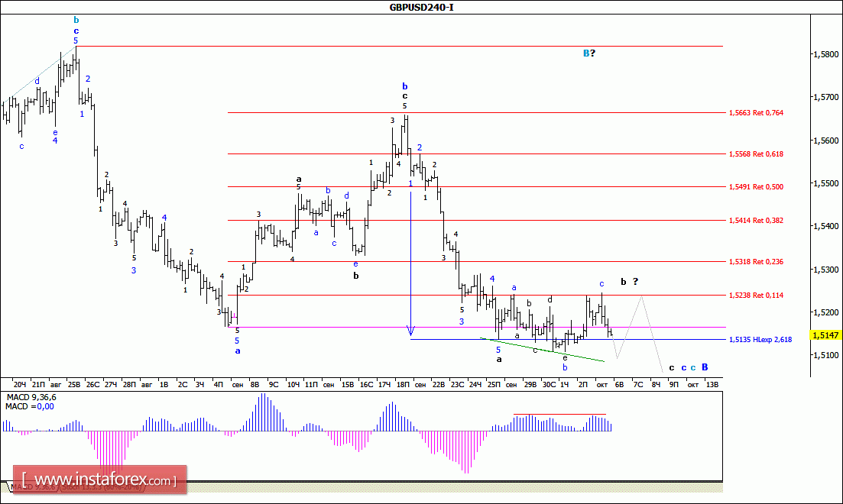Viewport: 843px width, 504px height.
Task: Select the 1,5135 HLexp 2,618 label
Action: click(x=760, y=340)
